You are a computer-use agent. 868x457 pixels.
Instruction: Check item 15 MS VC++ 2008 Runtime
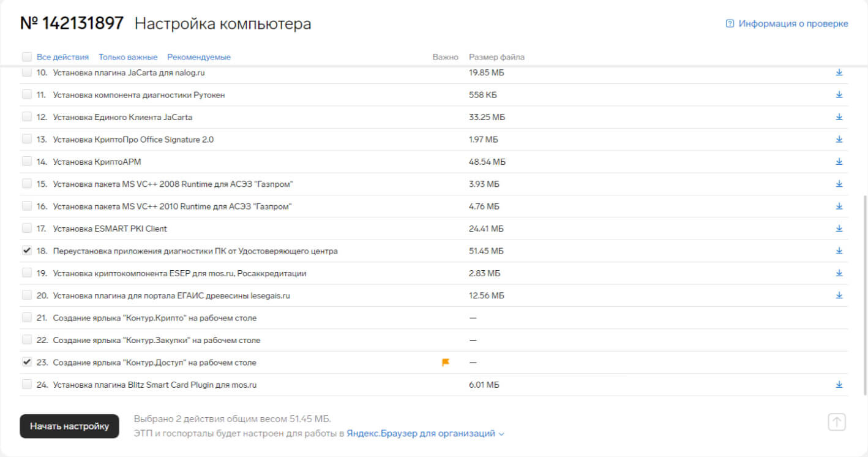[x=27, y=184]
